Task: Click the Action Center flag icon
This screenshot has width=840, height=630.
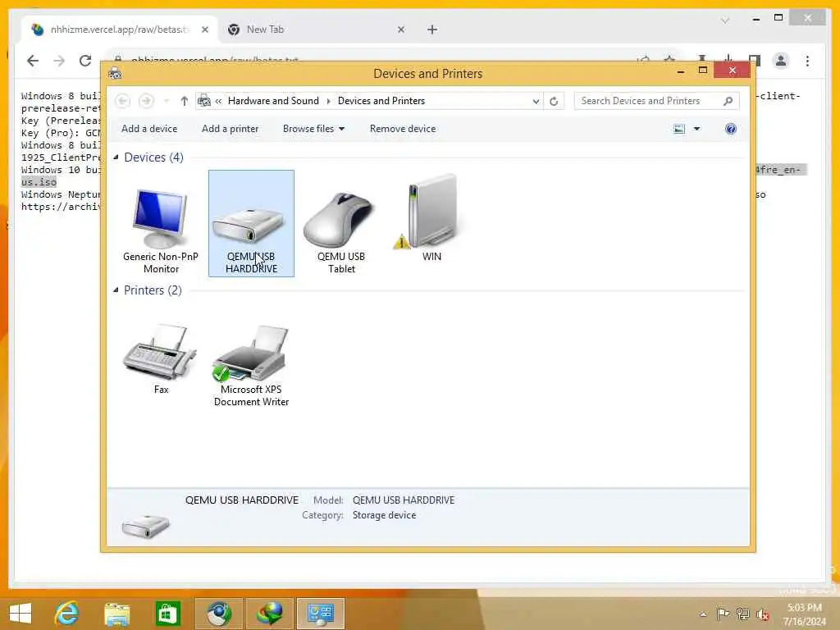Action: click(722, 614)
